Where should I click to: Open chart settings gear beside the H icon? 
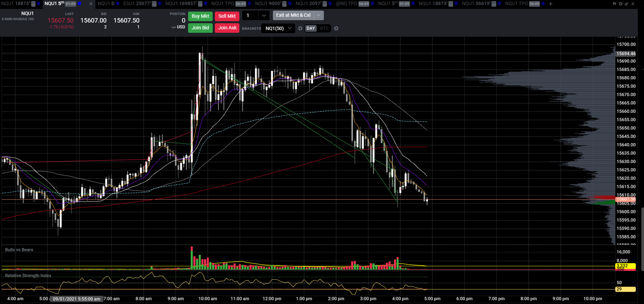(x=620, y=4)
